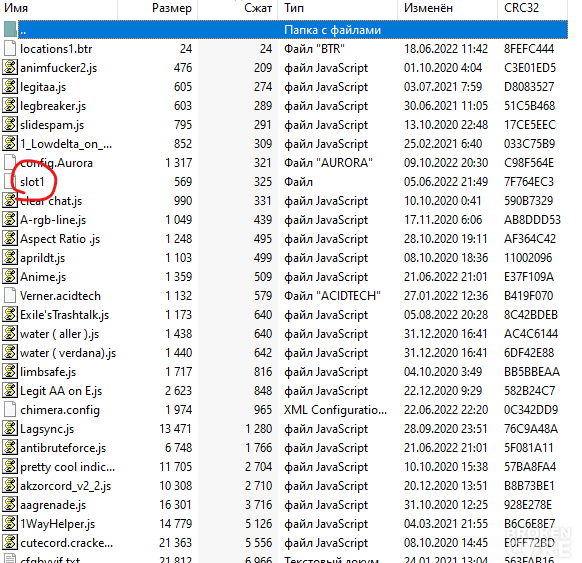
Task: Select the pretty cool indic... file name
Action: coord(68,467)
